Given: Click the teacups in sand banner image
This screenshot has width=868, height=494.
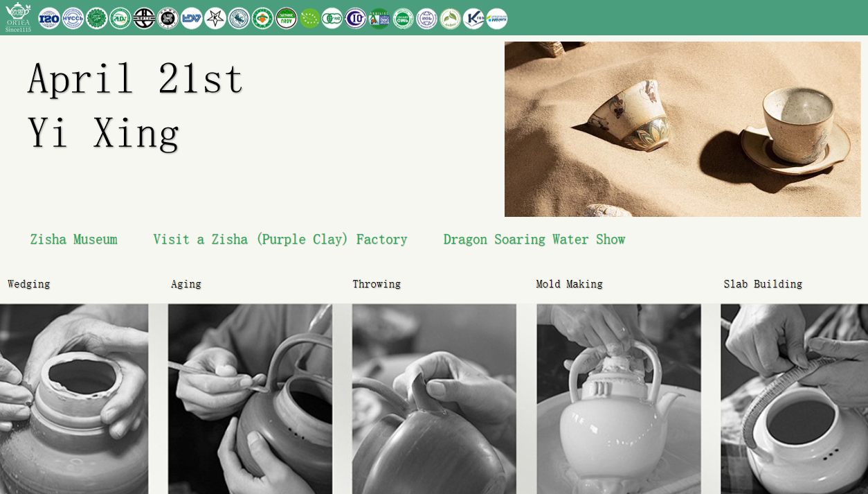Looking at the screenshot, I should point(682,129).
